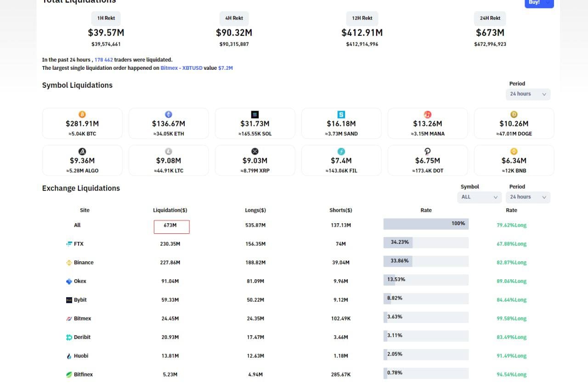Click the 33.86% rate bar for Binance

426,261
